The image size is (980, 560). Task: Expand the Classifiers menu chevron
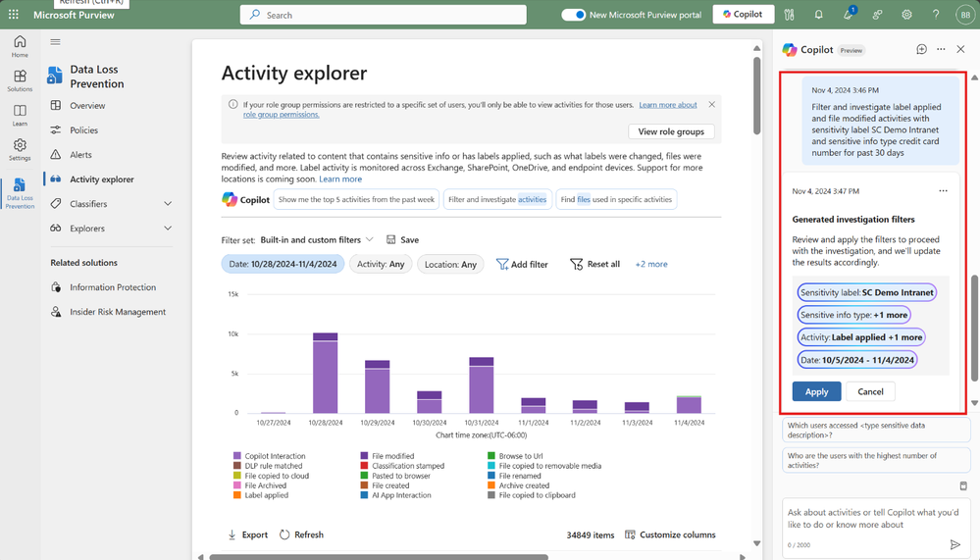[168, 204]
